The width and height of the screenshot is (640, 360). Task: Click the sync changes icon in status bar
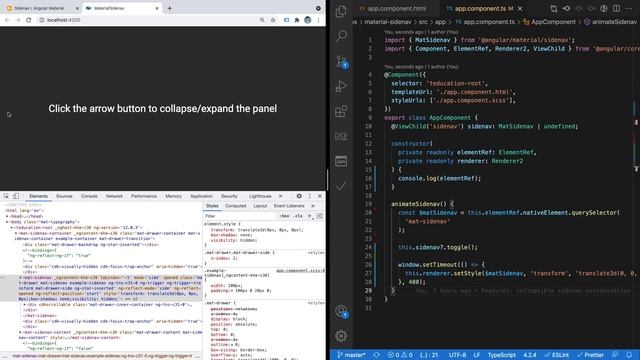coord(376,355)
